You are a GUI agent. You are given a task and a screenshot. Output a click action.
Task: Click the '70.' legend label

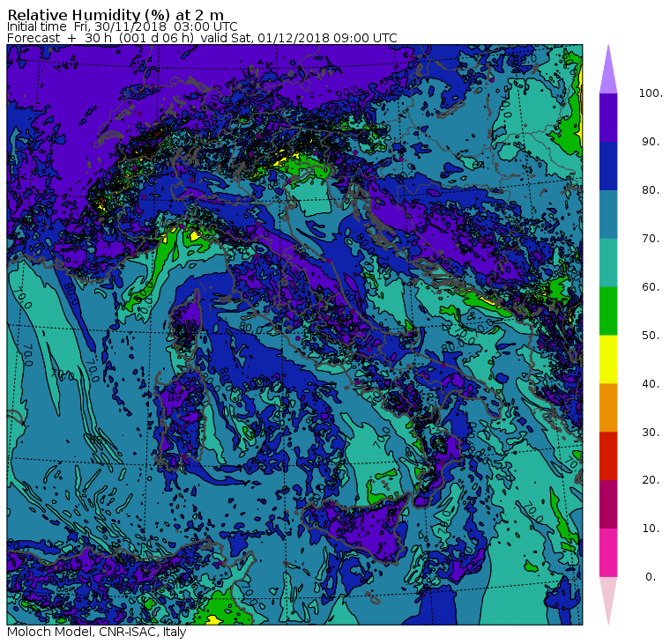[651, 238]
